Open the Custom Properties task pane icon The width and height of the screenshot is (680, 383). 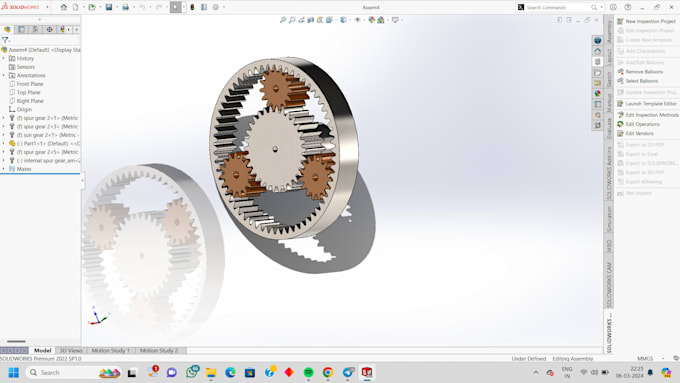[598, 104]
